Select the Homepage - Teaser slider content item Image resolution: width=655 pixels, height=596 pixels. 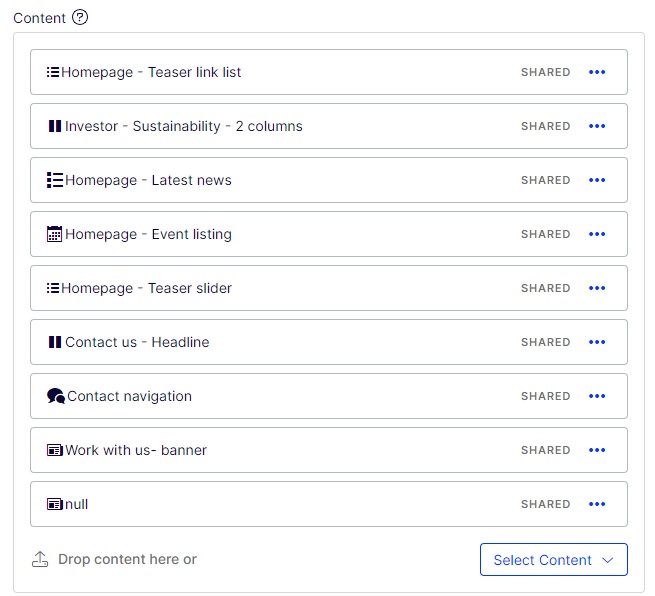click(146, 288)
